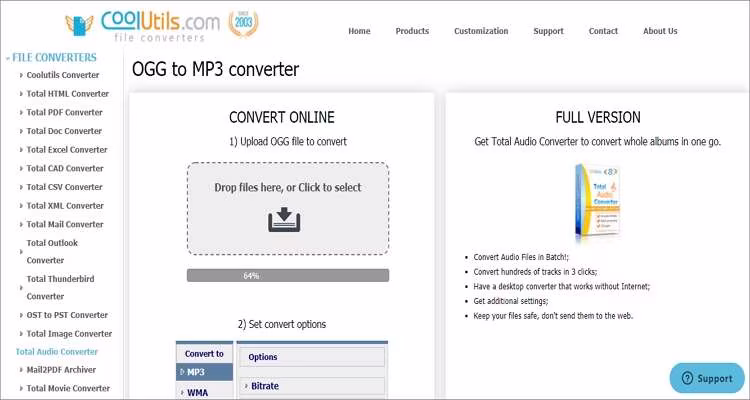Click the upload tray icon in drop zone
750x400 pixels.
click(284, 220)
